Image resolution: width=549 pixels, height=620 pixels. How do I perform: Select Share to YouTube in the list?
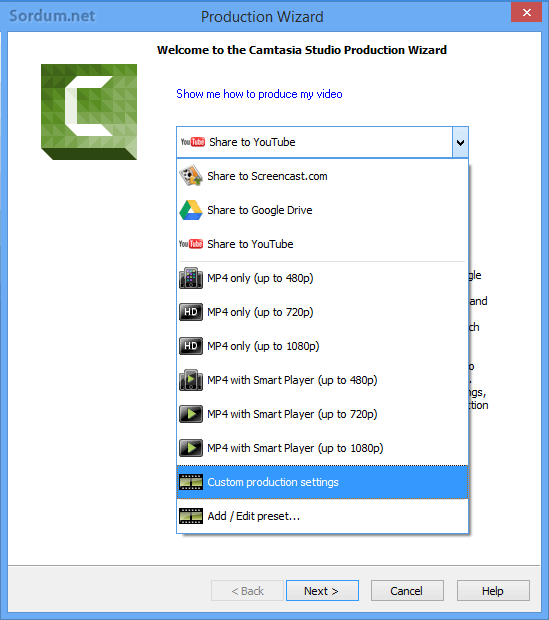click(322, 244)
